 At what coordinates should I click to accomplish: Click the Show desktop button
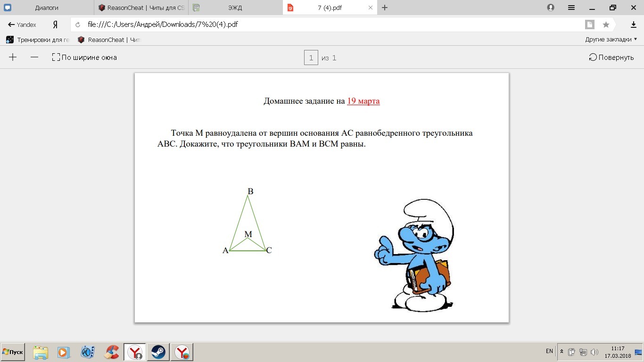[x=639, y=352]
